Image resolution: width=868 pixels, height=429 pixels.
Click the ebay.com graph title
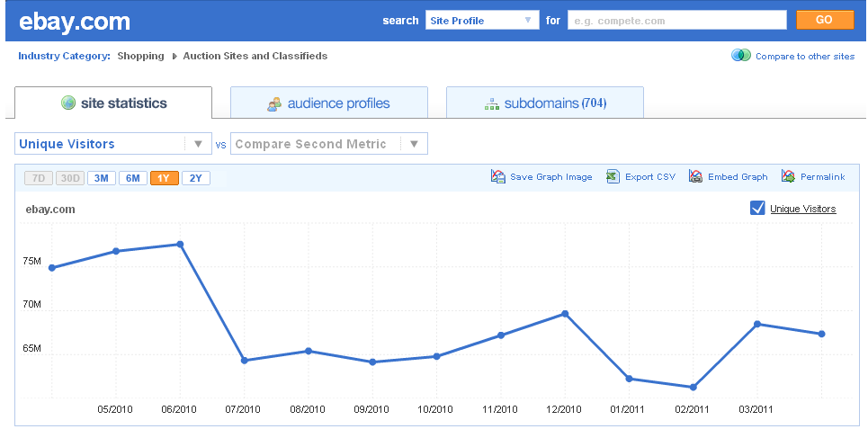50,210
